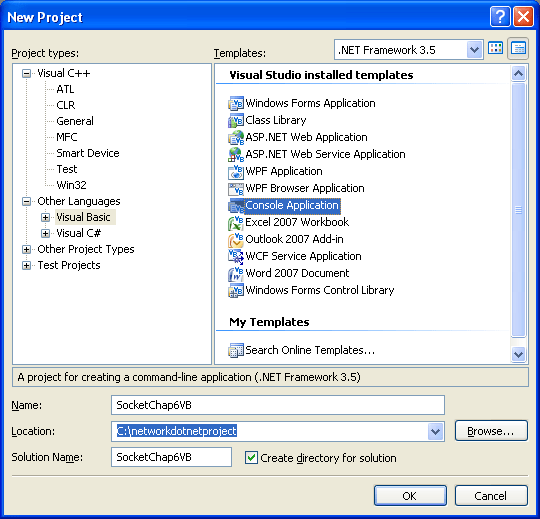The image size is (540, 519).
Task: Click Browse to choose a location
Action: (491, 431)
